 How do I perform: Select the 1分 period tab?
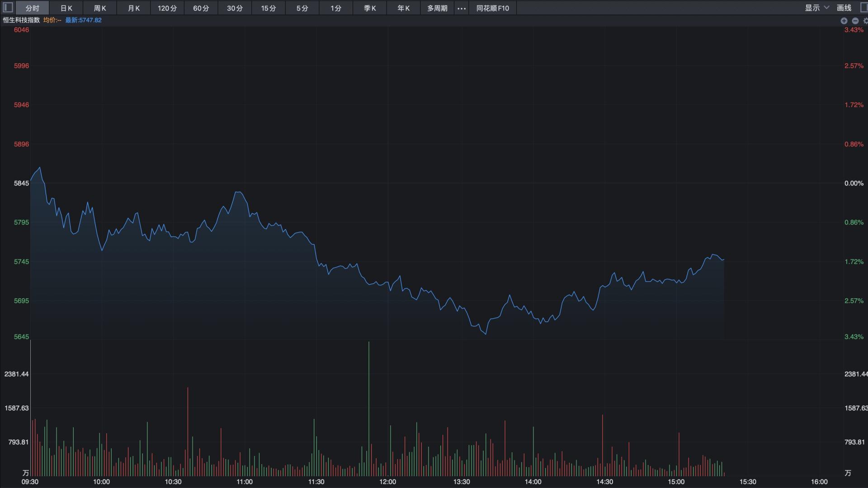[336, 8]
